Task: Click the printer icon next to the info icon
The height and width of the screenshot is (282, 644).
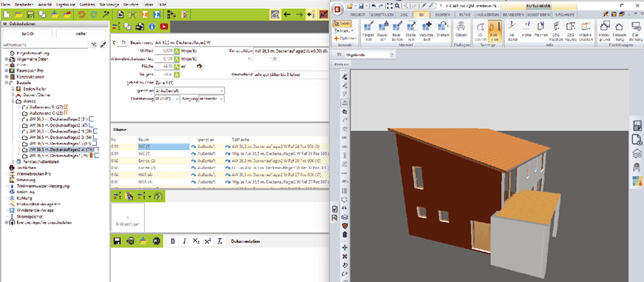Action: point(140,27)
